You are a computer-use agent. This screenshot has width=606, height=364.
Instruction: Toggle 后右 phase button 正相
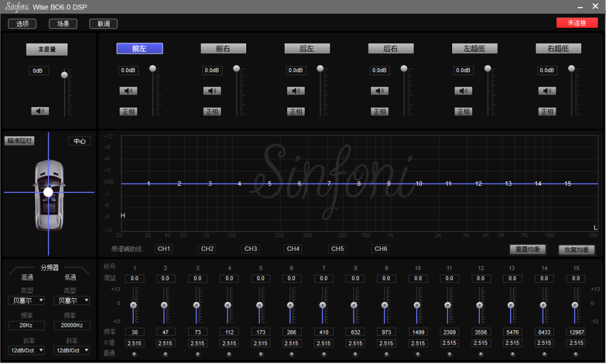[x=379, y=112]
